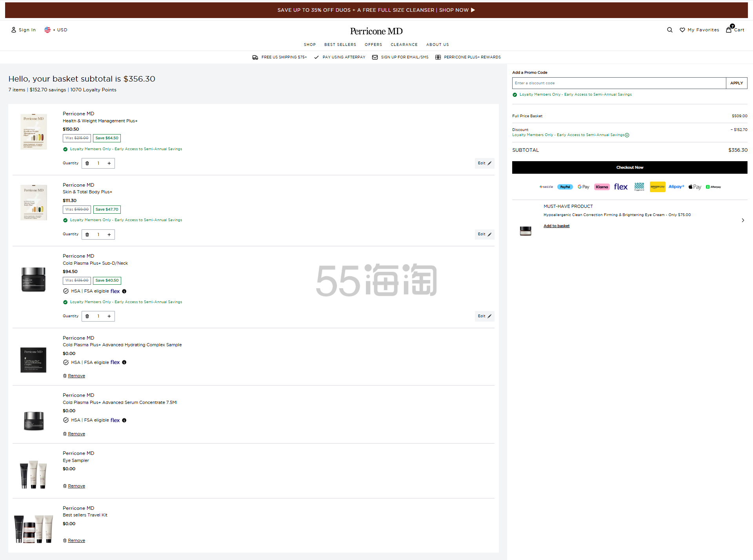Click trash icon for Health & Weight Management Plus+

pyautogui.click(x=87, y=164)
